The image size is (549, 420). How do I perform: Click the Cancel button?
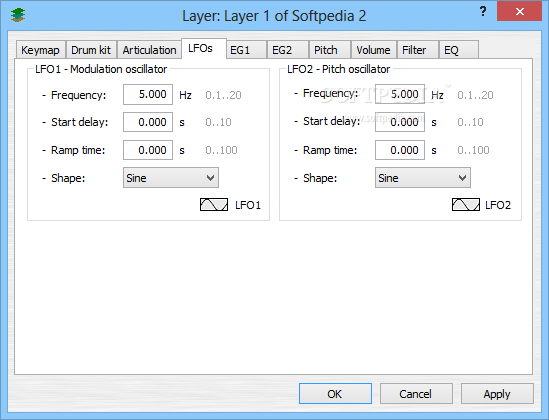tap(416, 393)
